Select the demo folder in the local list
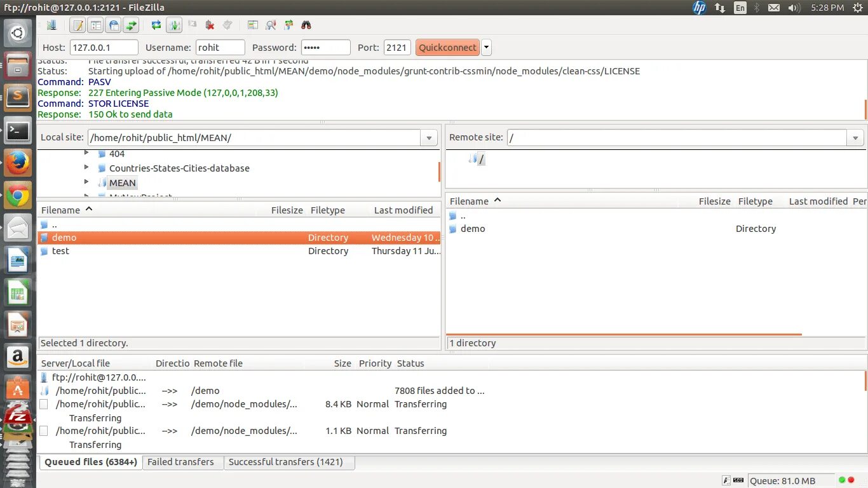 pyautogui.click(x=239, y=238)
